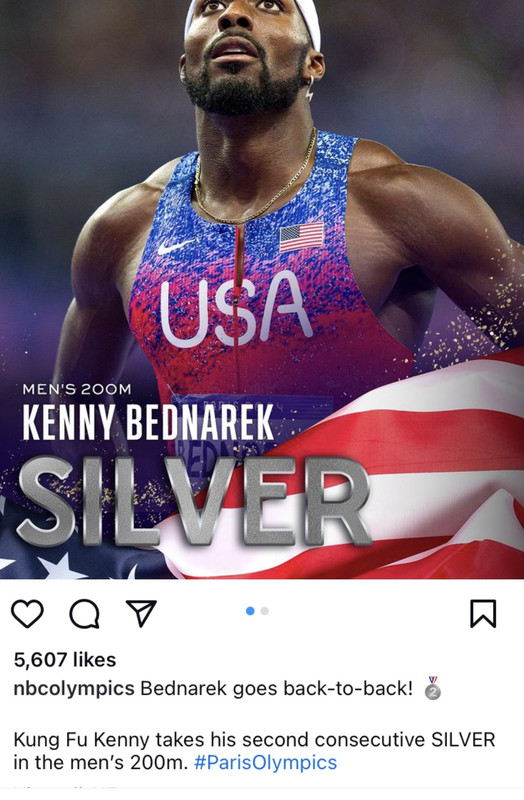Viewport: 524px width, 800px height.
Task: Tap the MEN'S 200M label on the image
Action: [x=77, y=389]
